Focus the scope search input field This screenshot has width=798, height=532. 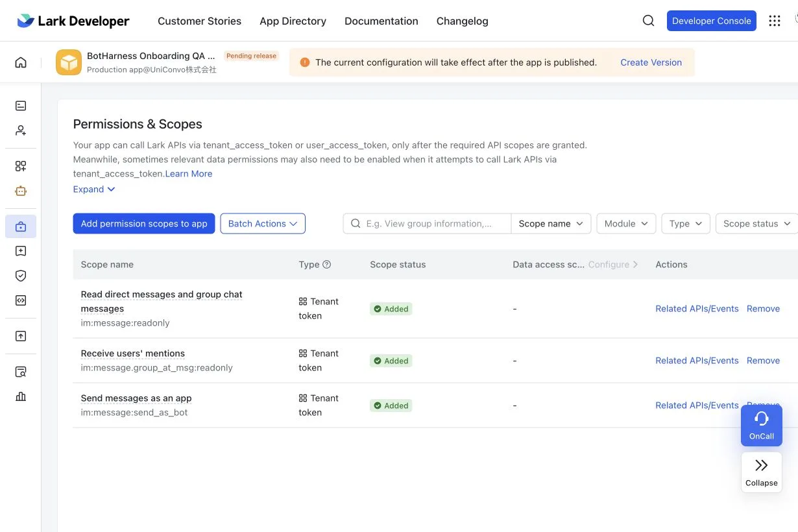[427, 223]
